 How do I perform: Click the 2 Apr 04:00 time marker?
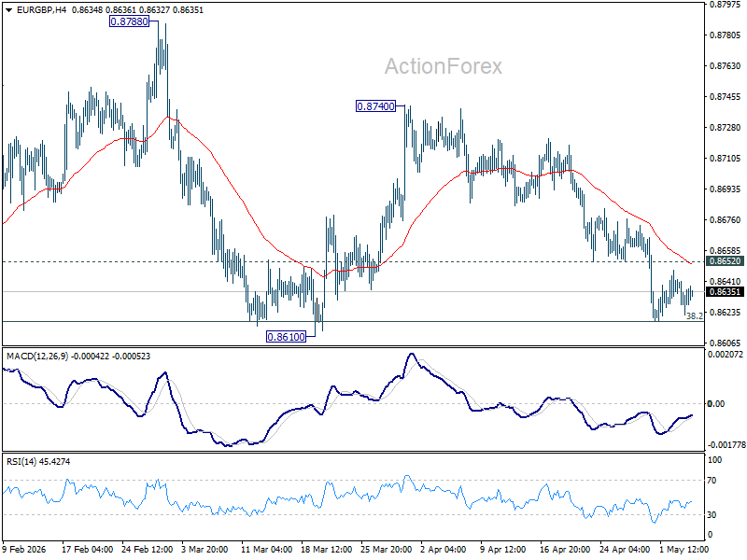point(443,549)
